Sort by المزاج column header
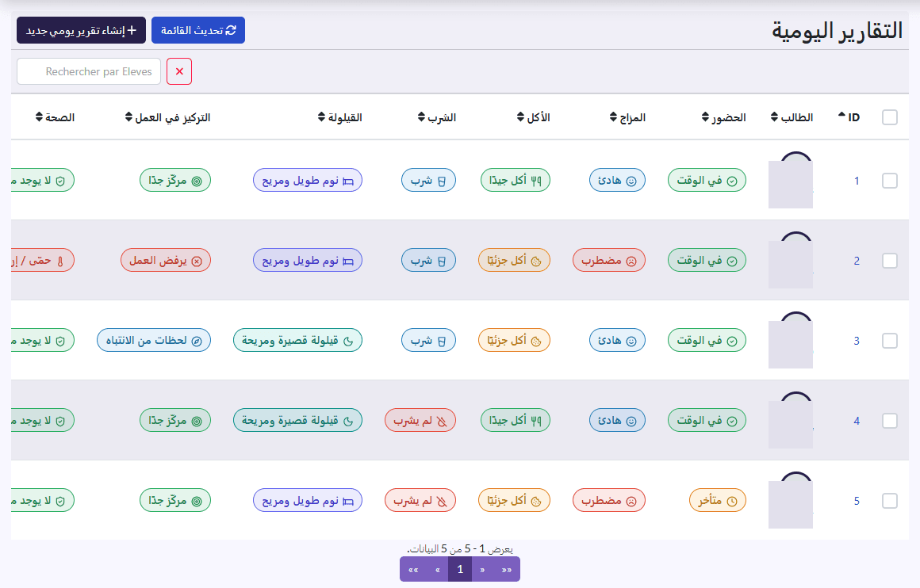This screenshot has height=588, width=920. pyautogui.click(x=627, y=117)
